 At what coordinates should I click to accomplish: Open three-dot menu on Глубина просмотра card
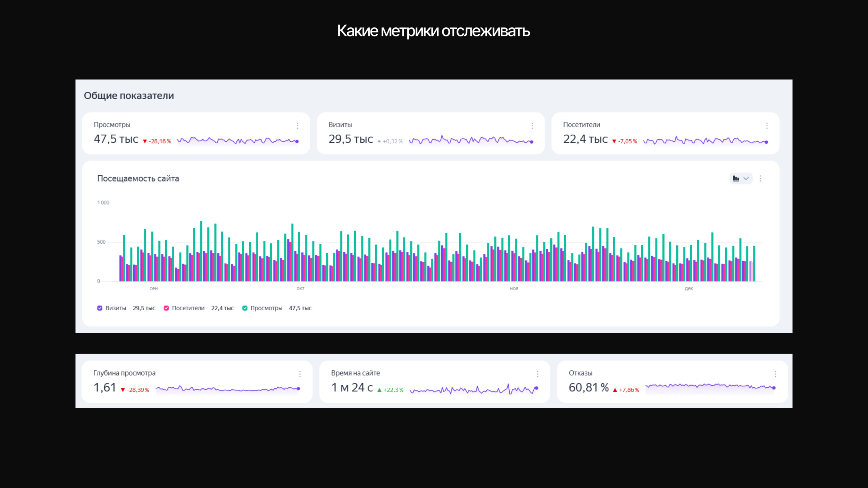point(300,374)
